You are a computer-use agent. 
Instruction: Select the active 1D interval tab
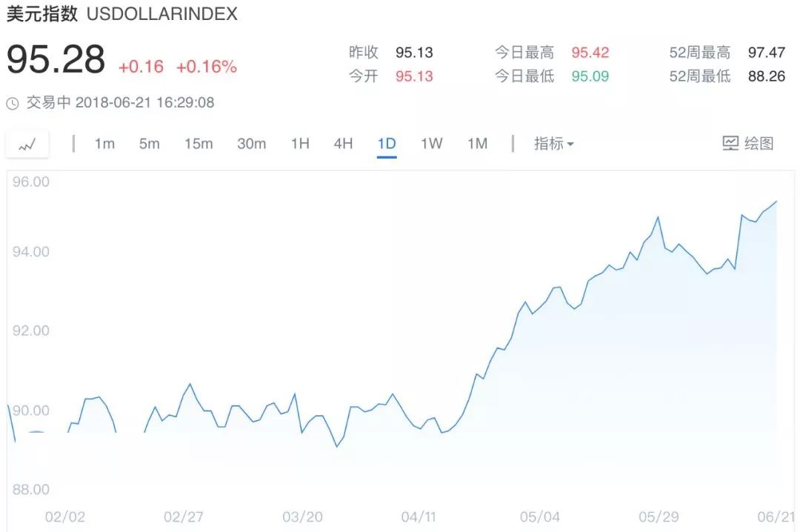click(x=387, y=144)
